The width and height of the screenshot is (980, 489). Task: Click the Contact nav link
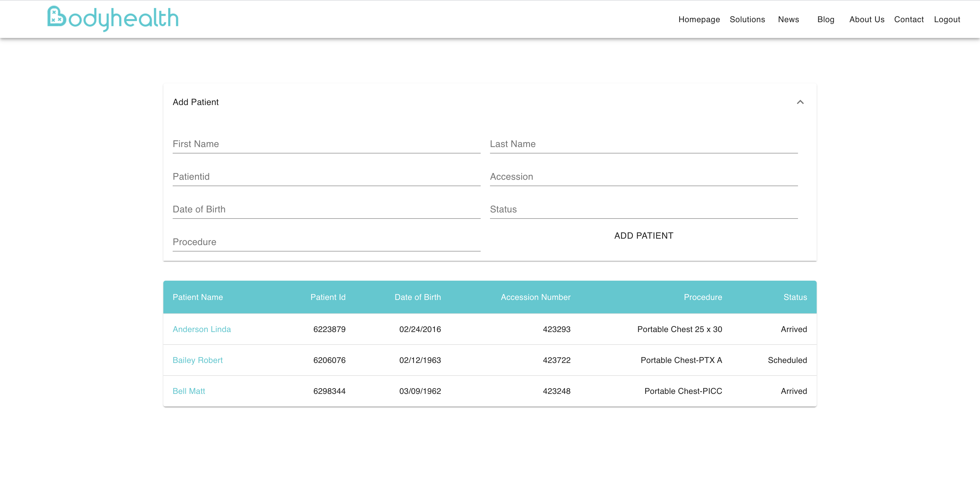909,20
